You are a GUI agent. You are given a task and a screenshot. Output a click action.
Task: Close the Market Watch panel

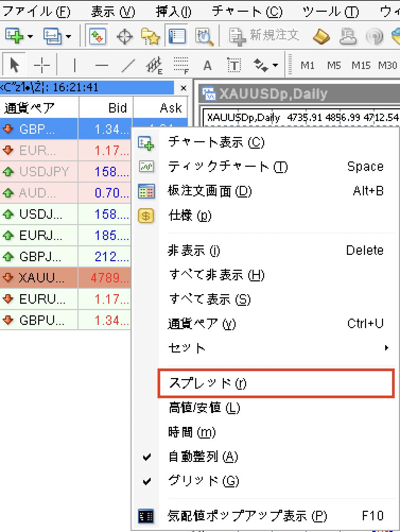(184, 88)
